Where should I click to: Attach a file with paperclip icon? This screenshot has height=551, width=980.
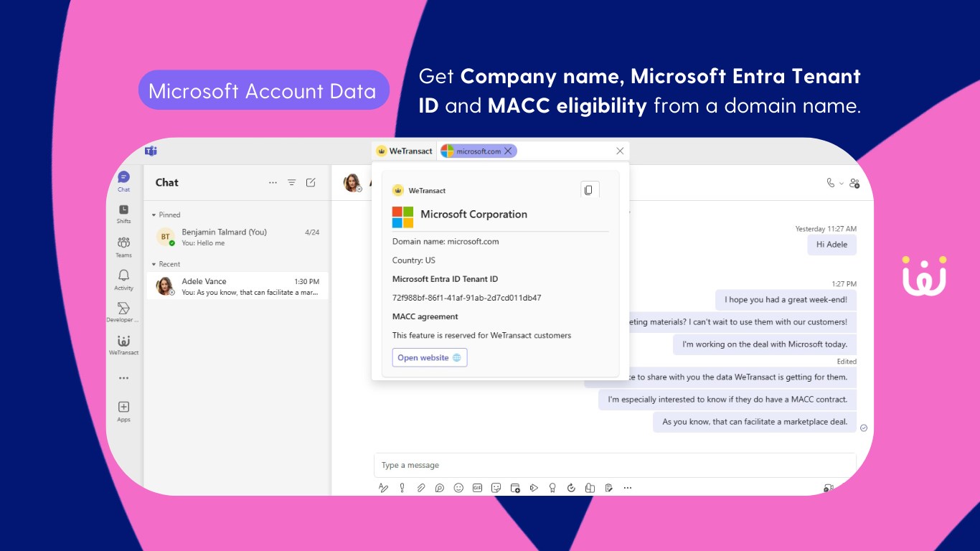(421, 488)
